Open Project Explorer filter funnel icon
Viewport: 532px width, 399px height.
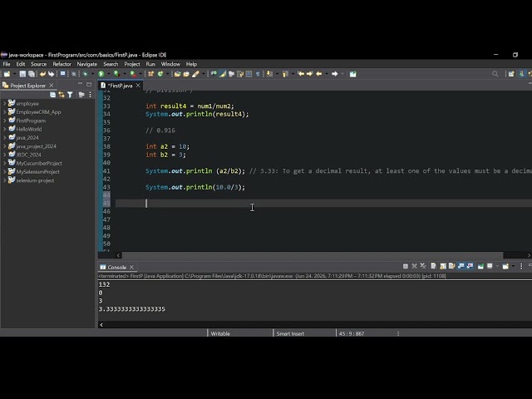pos(70,95)
